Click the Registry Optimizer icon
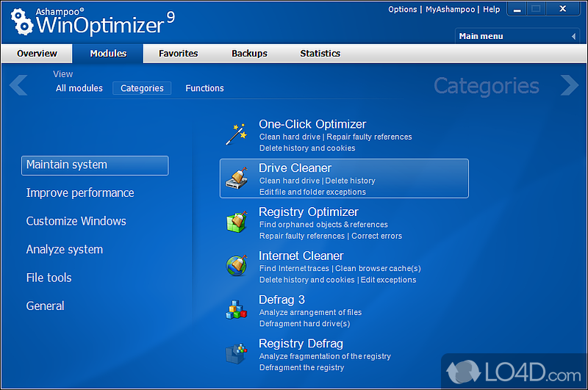This screenshot has width=588, height=390. 236,223
